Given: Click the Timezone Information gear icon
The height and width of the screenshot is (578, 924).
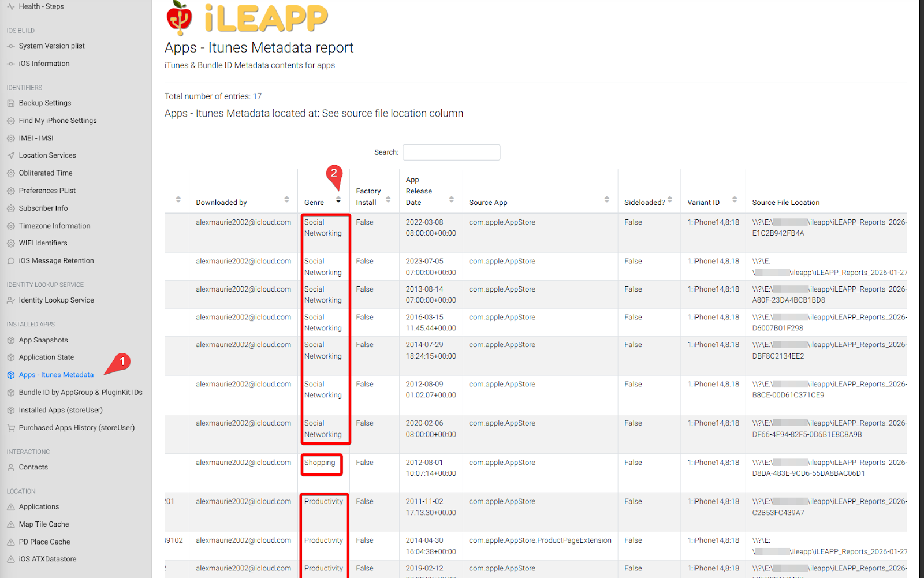Looking at the screenshot, I should pyautogui.click(x=11, y=226).
